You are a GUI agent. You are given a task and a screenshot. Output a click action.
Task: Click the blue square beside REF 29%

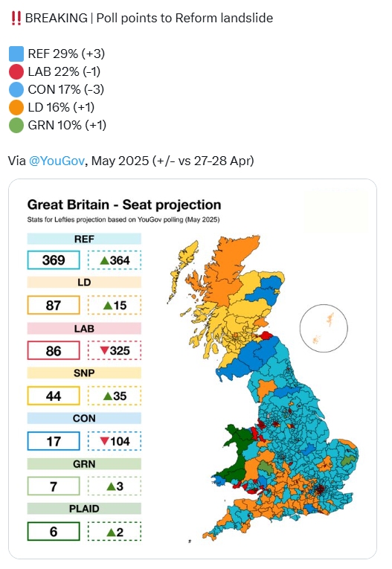tap(16, 54)
